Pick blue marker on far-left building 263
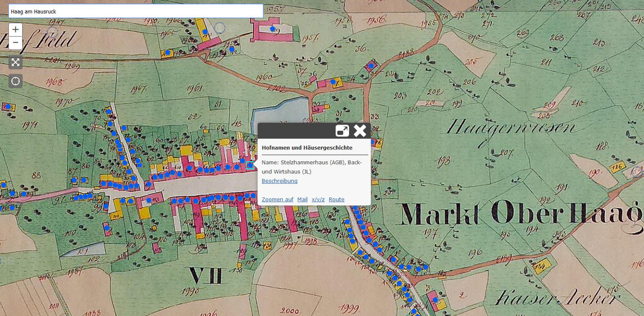Image resolution: width=644 pixels, height=316 pixels. click(x=8, y=107)
